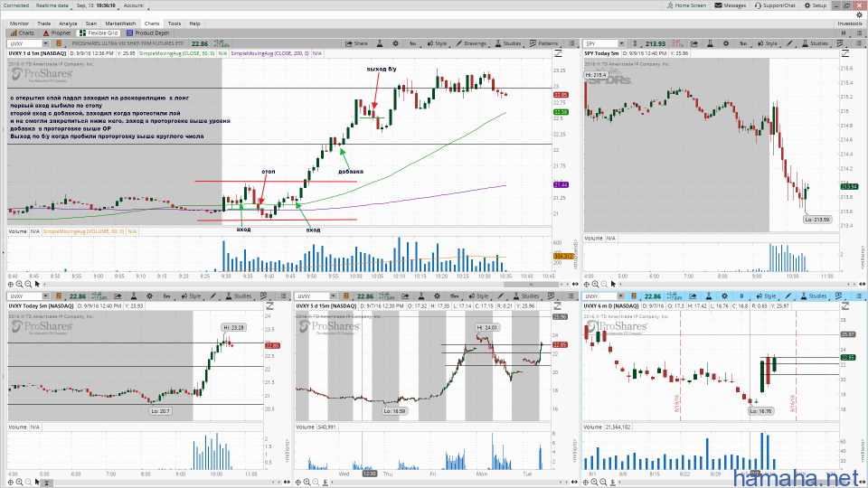Screen dimensions: 868x488
Task: Click the share icon in SPY chart toolbar
Action: [694, 43]
